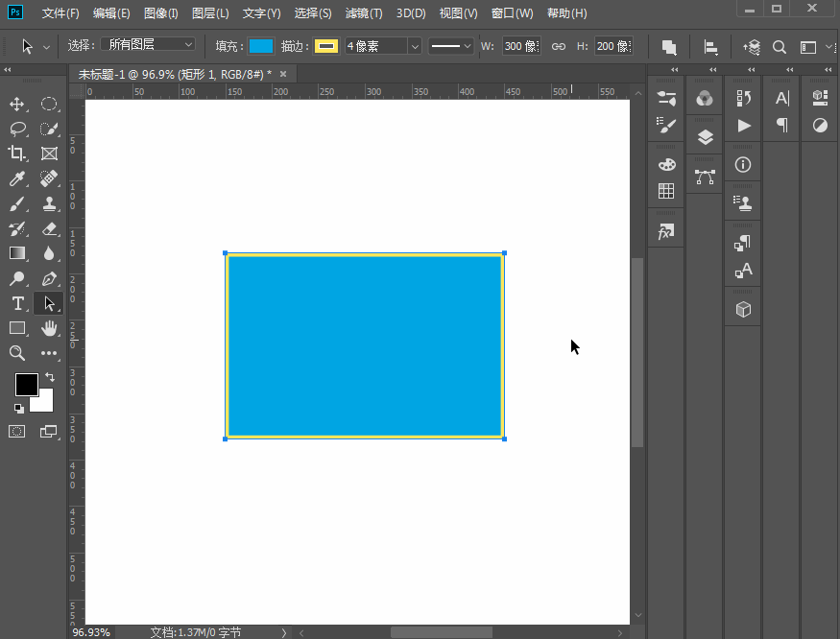Image resolution: width=840 pixels, height=639 pixels.
Task: Open the 图层(L) menu
Action: click(x=210, y=13)
